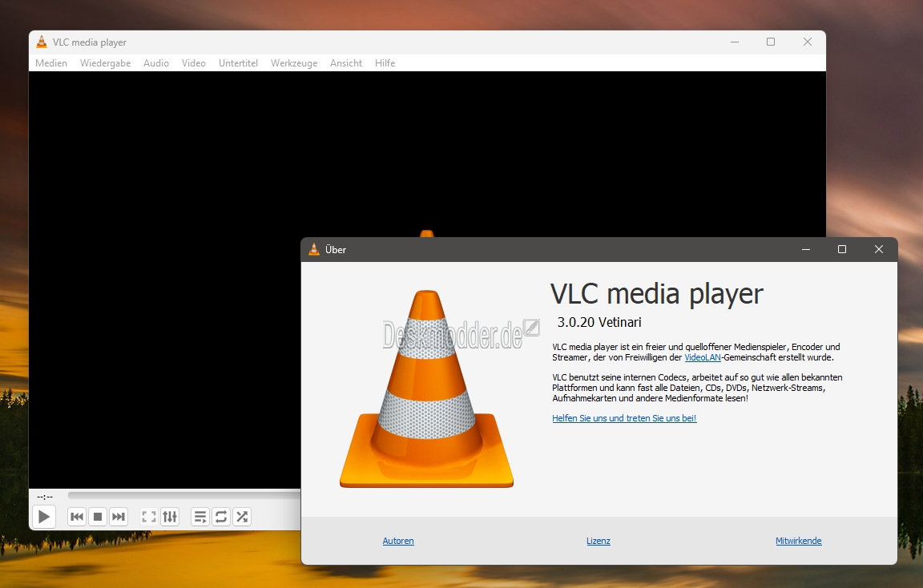923x588 pixels.
Task: Stop playback with the square button
Action: [x=98, y=517]
